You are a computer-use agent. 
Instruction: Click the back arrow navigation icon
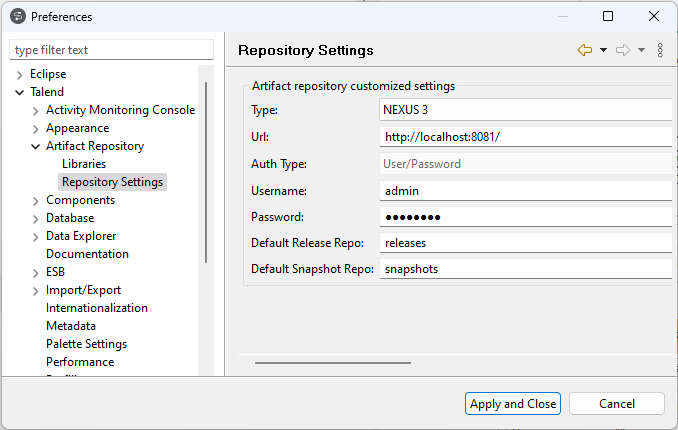[585, 50]
